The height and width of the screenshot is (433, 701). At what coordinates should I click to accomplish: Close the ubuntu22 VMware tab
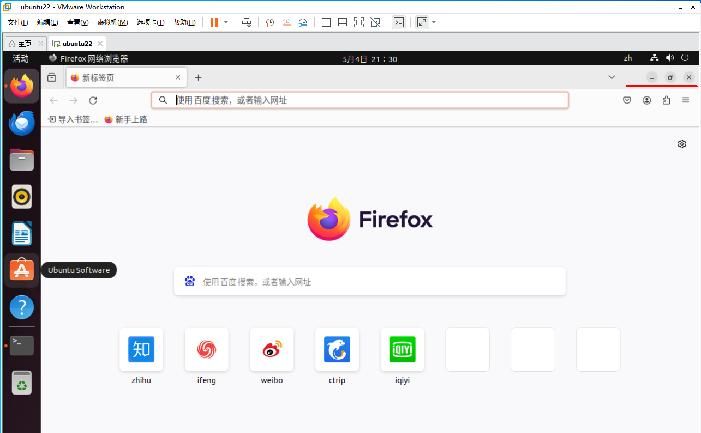(x=100, y=43)
